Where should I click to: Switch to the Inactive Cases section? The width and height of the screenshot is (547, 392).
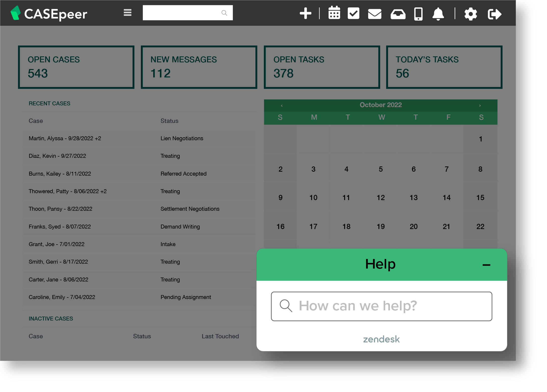click(50, 319)
